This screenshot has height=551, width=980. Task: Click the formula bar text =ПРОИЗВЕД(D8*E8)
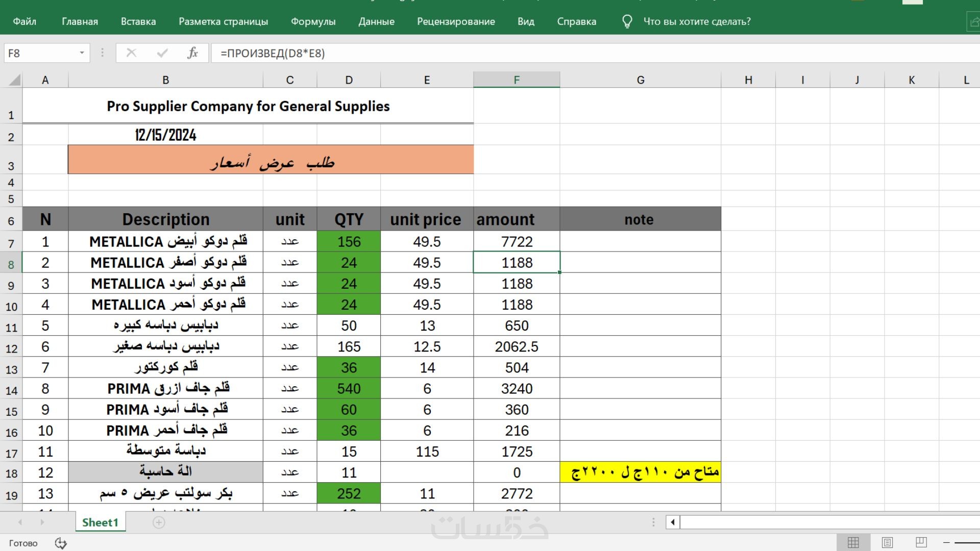(273, 53)
